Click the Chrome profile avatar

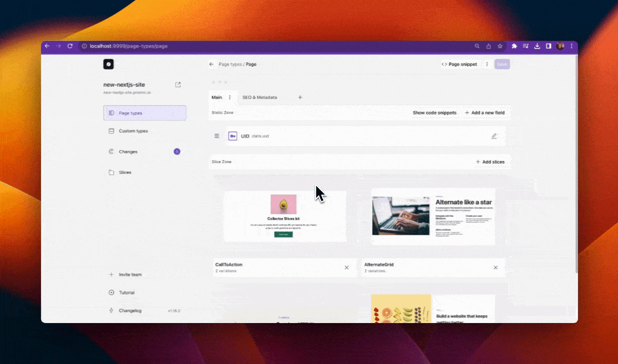560,46
